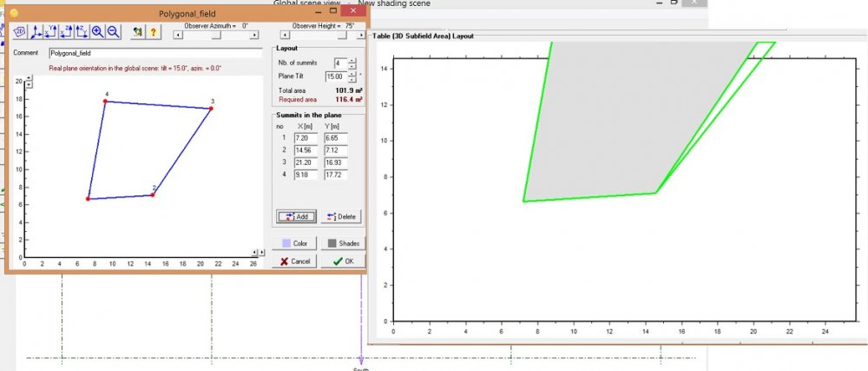This screenshot has width=868, height=371.
Task: Switch to the 2D view icon
Action: click(19, 31)
